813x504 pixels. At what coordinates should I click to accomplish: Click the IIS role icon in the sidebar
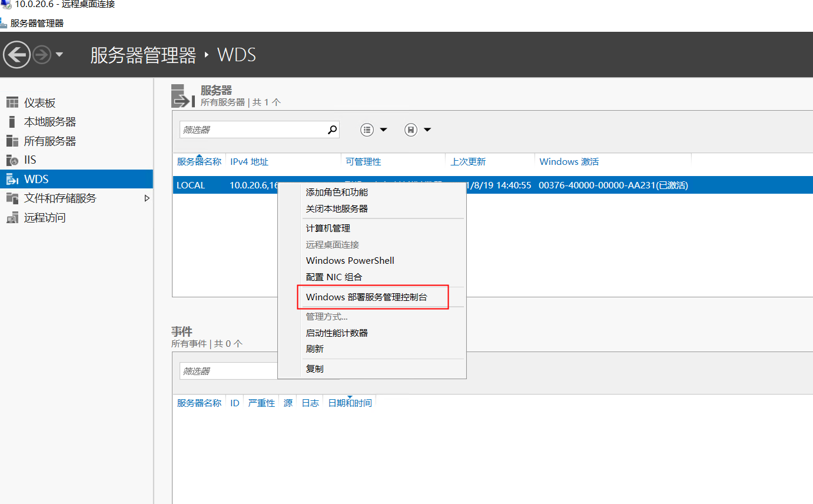[12, 160]
